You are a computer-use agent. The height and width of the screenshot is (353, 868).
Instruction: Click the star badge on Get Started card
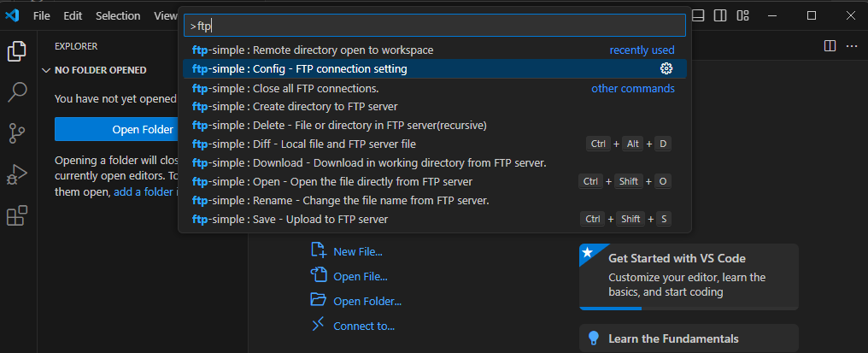[587, 253]
